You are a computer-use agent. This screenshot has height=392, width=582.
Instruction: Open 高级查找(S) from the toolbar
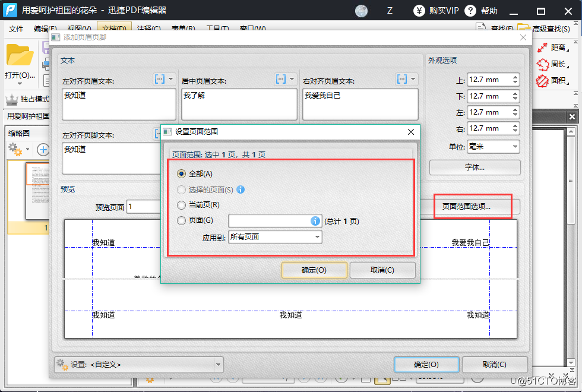544,29
